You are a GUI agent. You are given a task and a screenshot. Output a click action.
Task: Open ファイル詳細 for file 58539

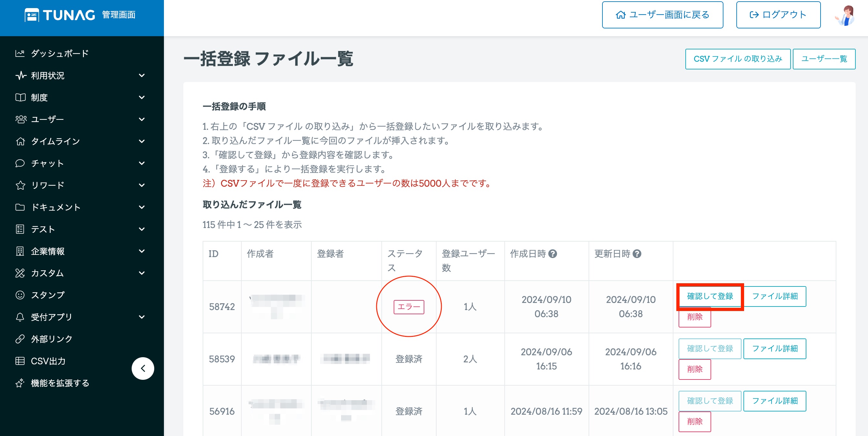tap(775, 348)
